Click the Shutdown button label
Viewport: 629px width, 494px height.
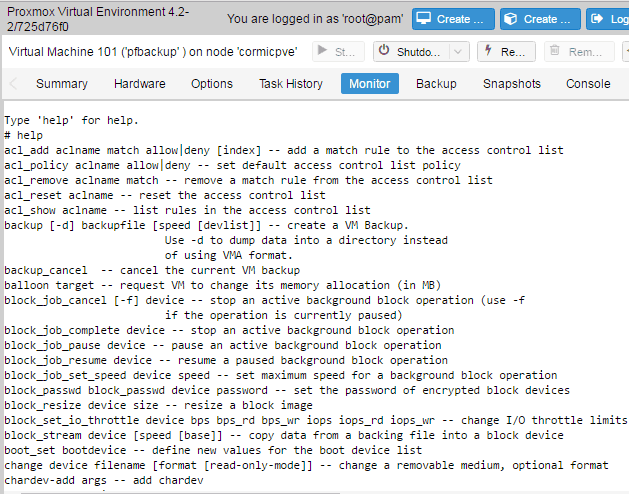(418, 52)
